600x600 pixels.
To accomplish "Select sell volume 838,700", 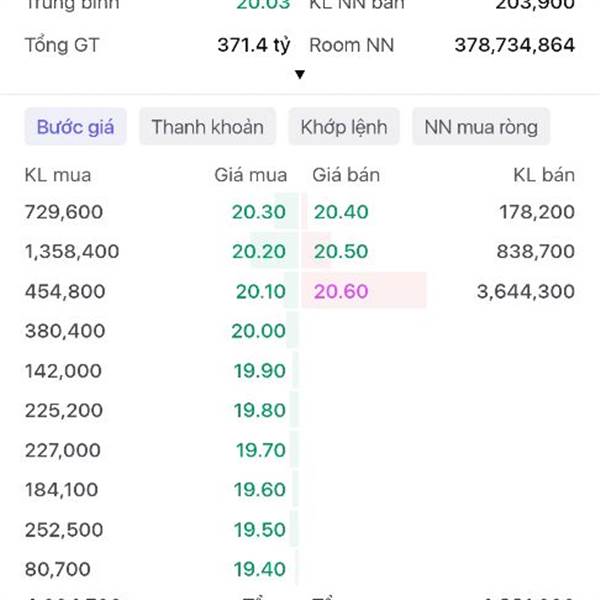I will [x=537, y=252].
